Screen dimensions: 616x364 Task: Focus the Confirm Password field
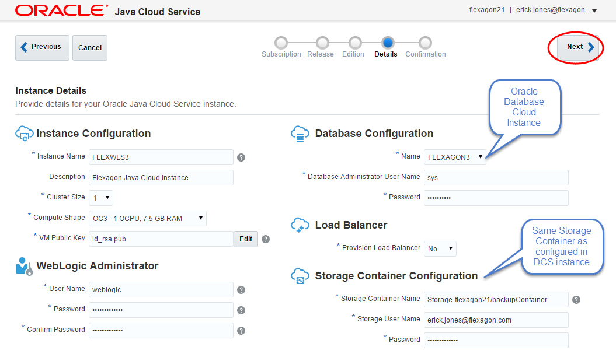coord(161,330)
